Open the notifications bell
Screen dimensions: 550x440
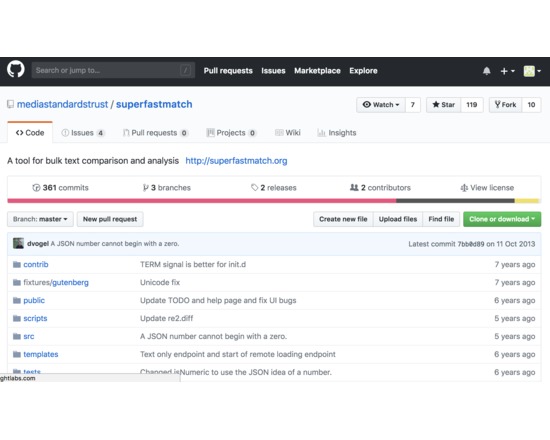point(487,71)
